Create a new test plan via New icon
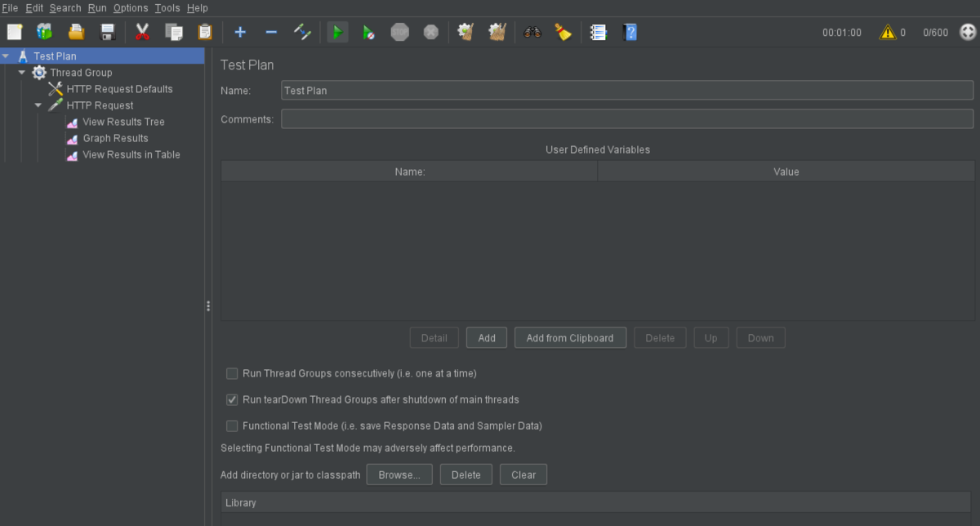The height and width of the screenshot is (526, 980). tap(15, 32)
